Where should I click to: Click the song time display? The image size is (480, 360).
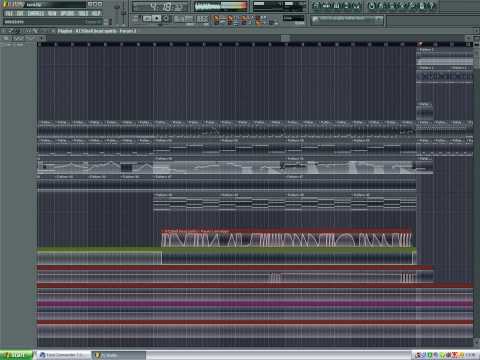pos(160,7)
